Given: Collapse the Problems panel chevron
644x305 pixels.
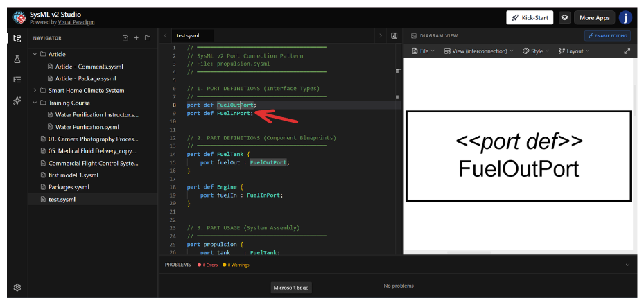Looking at the screenshot, I should (627, 265).
